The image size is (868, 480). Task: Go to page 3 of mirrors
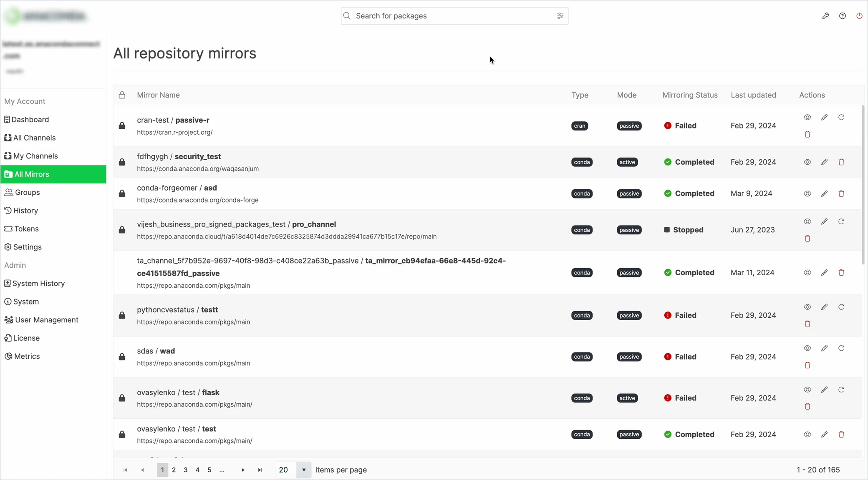click(x=186, y=470)
